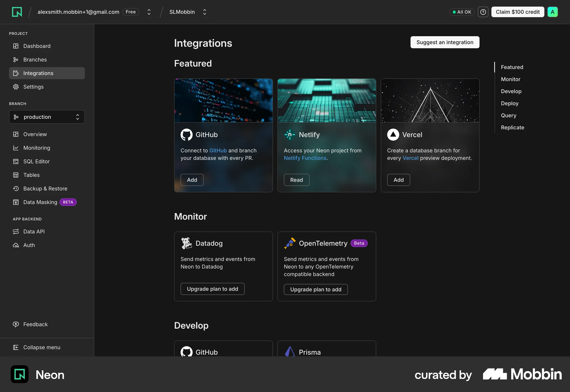The image size is (570, 392).
Task: Click the GitHub card banner image
Action: point(224,100)
